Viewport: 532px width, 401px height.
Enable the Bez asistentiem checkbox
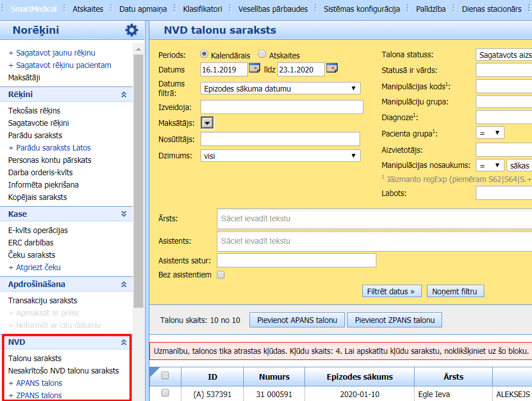(x=221, y=275)
